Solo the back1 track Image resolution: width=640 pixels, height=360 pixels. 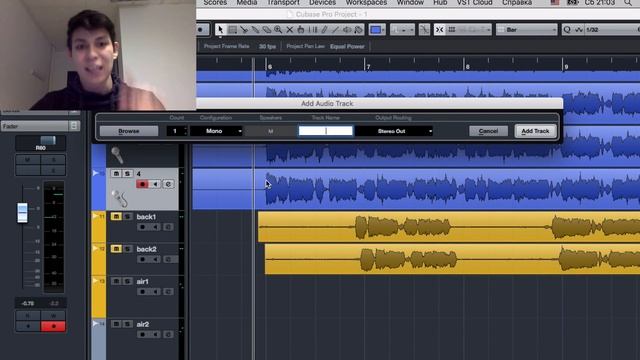(x=127, y=216)
